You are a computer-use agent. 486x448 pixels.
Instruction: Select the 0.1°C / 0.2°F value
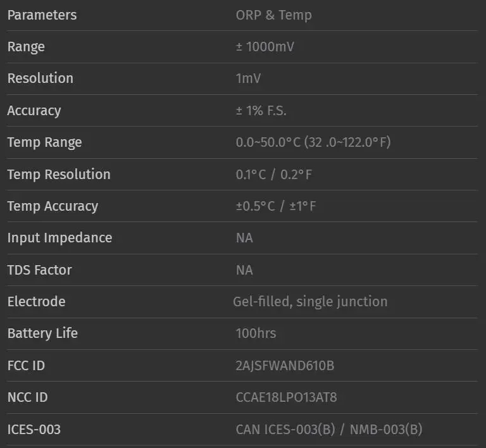pos(273,175)
